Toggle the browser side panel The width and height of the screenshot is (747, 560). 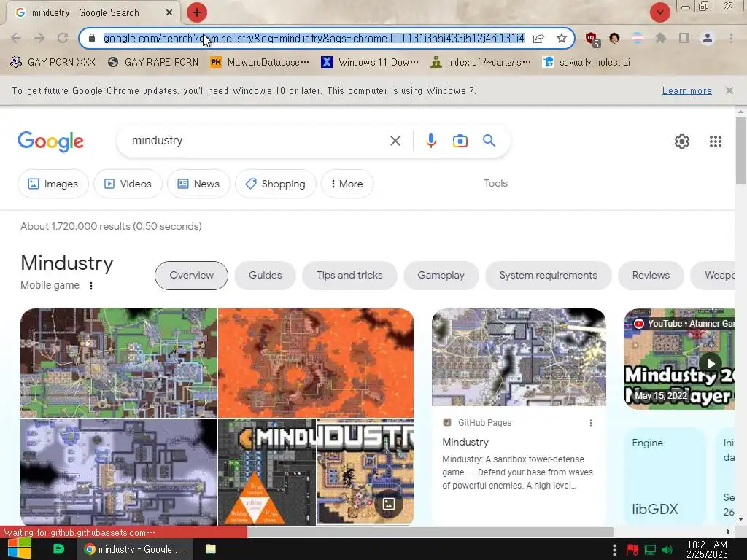(684, 38)
